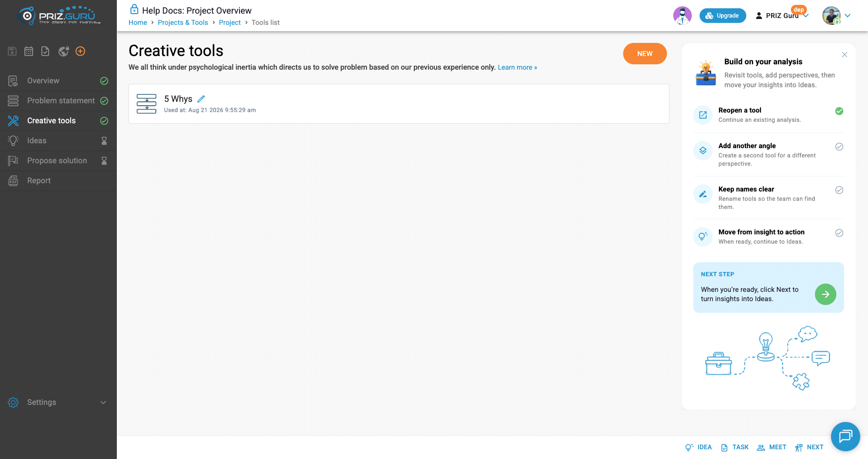Open Projects & Tools breadcrumb
The width and height of the screenshot is (868, 459).
coord(183,22)
